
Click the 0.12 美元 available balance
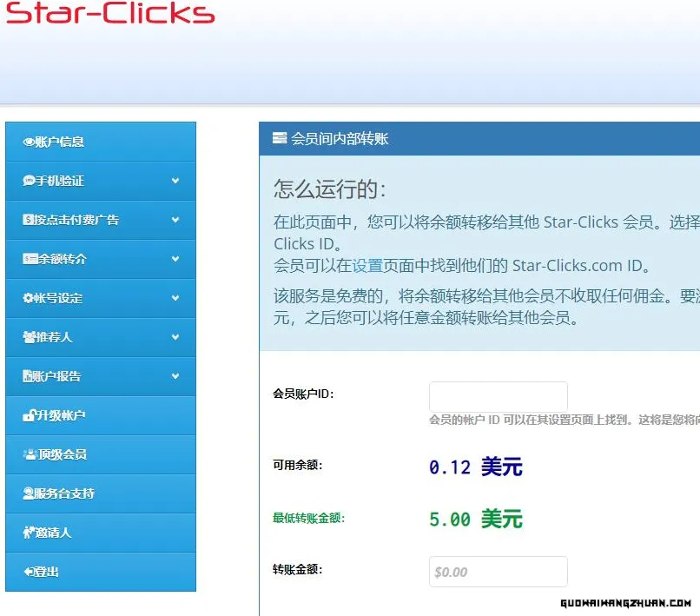[475, 467]
